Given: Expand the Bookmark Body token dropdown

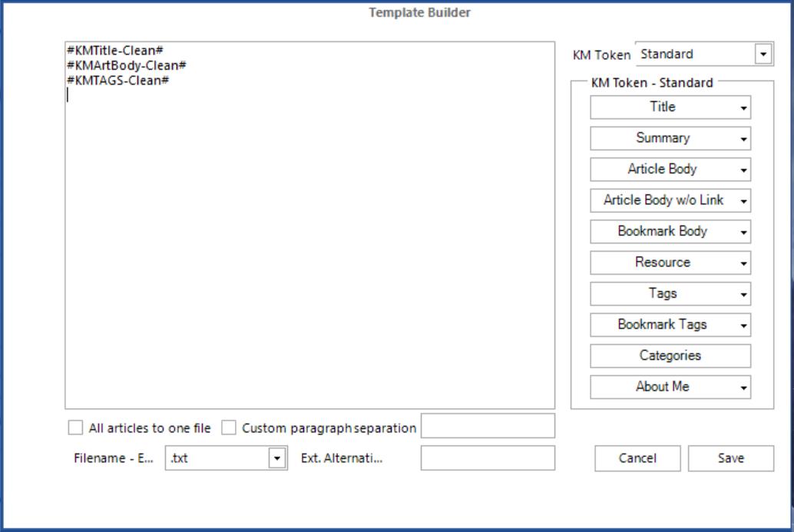Looking at the screenshot, I should 670,231.
